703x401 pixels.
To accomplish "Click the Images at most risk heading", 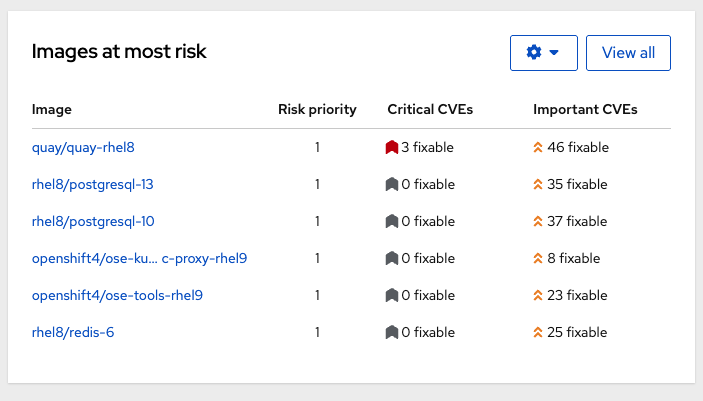I will click(119, 51).
